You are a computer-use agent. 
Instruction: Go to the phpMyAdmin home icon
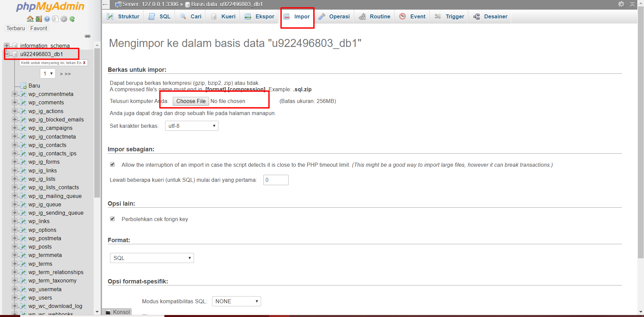30,19
